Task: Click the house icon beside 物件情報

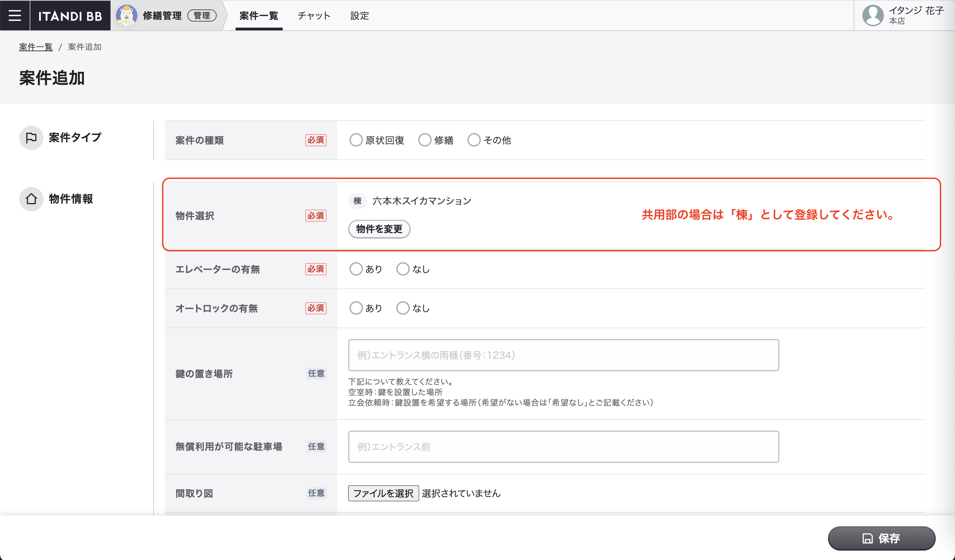Action: [x=31, y=199]
